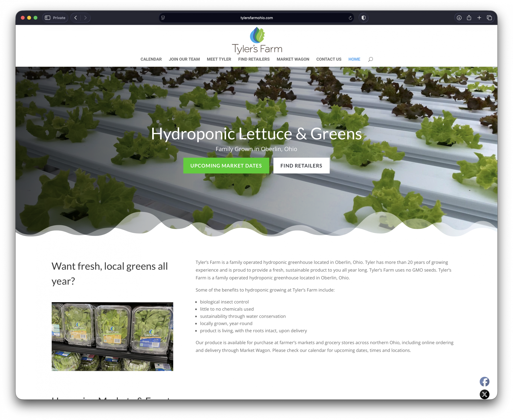This screenshot has width=513, height=420.
Task: Show the tab overview
Action: pyautogui.click(x=489, y=18)
